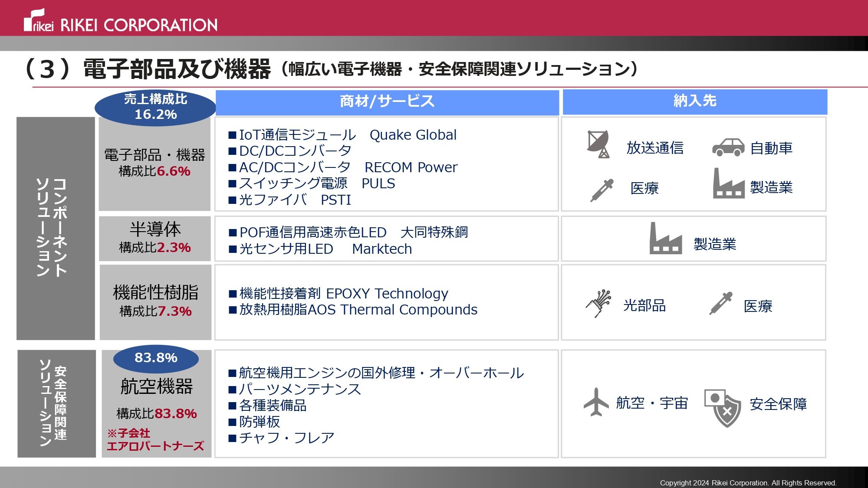Click the ※子会社 エアロパートナーズ note
The width and height of the screenshot is (868, 488).
pyautogui.click(x=155, y=439)
